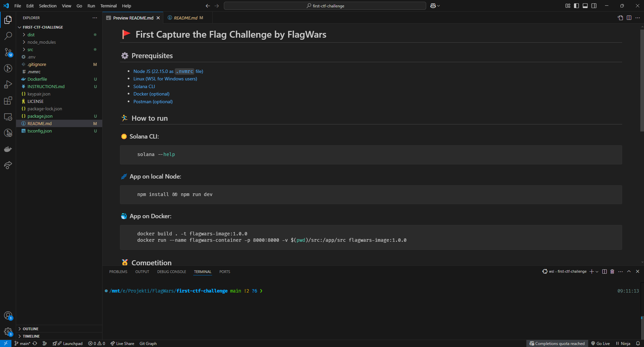Open tsconfig.json in the explorer

pyautogui.click(x=59, y=131)
